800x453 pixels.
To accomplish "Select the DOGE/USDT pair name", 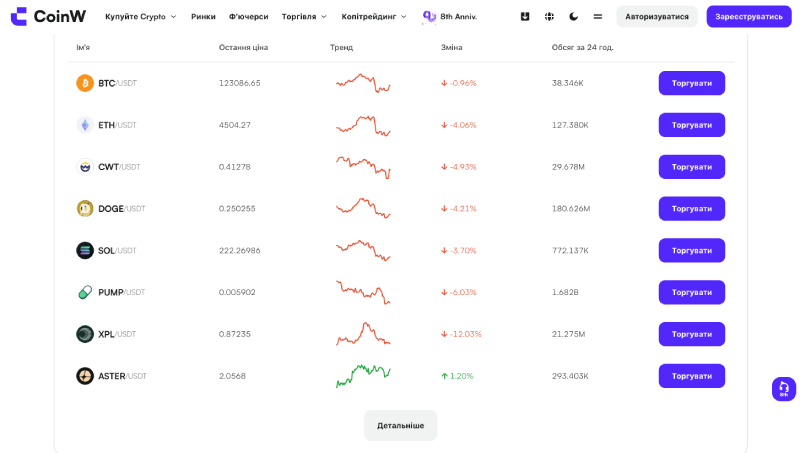I will [121, 209].
